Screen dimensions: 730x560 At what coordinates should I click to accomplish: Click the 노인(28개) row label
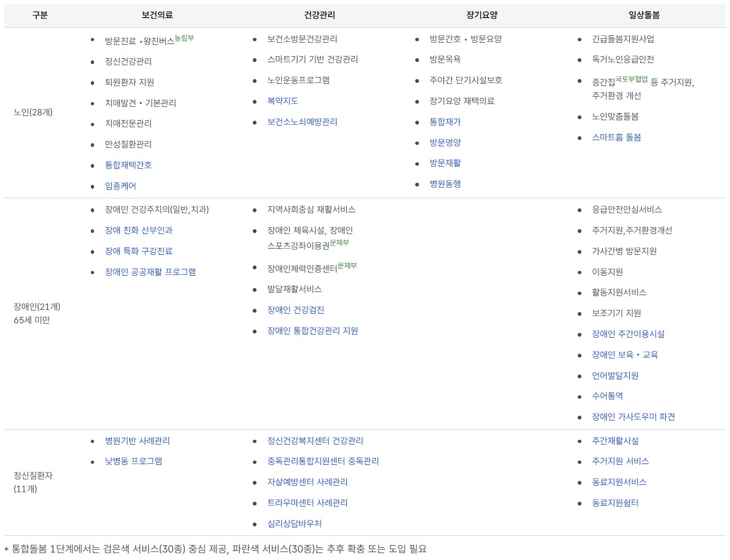coord(33,112)
